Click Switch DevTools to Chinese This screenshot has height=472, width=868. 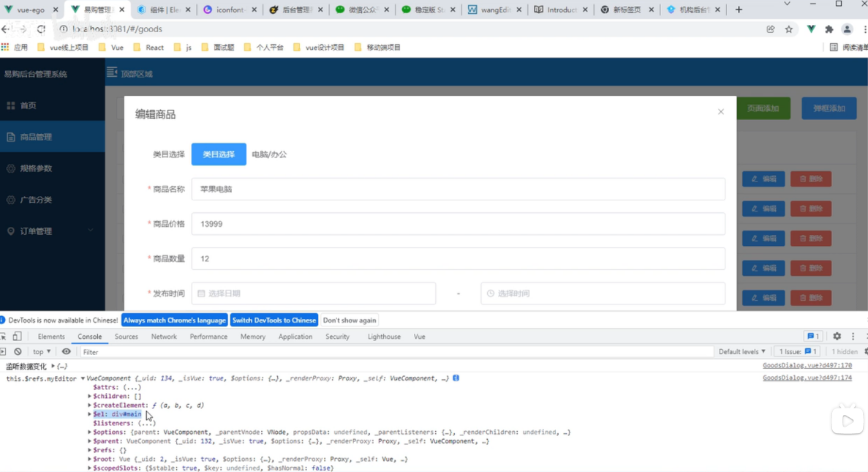(x=274, y=321)
